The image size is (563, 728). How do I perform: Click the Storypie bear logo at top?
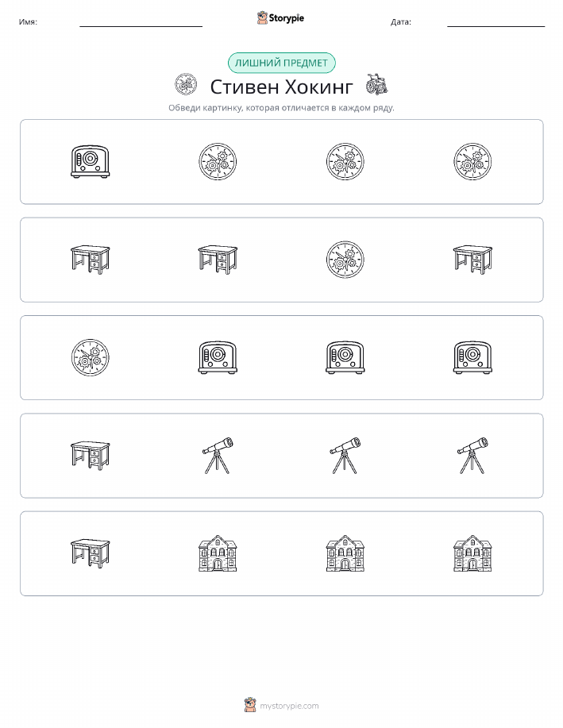click(262, 18)
